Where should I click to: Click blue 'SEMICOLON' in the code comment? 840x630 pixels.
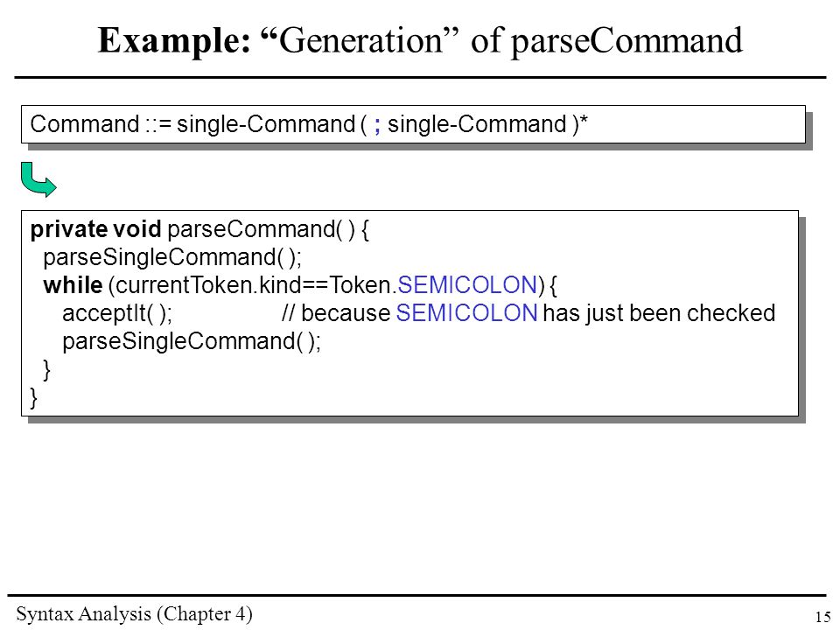pyautogui.click(x=466, y=313)
